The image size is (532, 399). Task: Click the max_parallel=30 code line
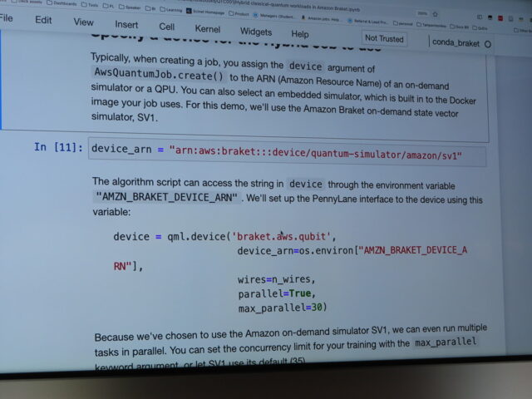click(283, 308)
